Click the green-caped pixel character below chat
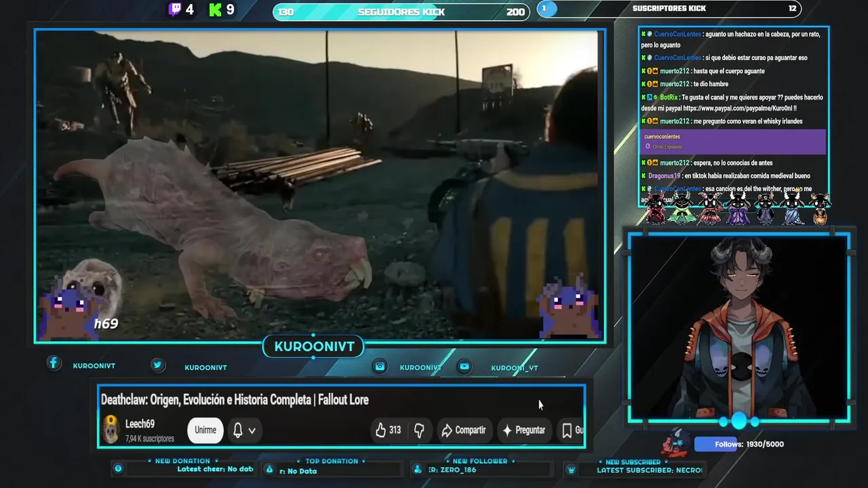Screen dimensions: 868x488 (x=682, y=208)
